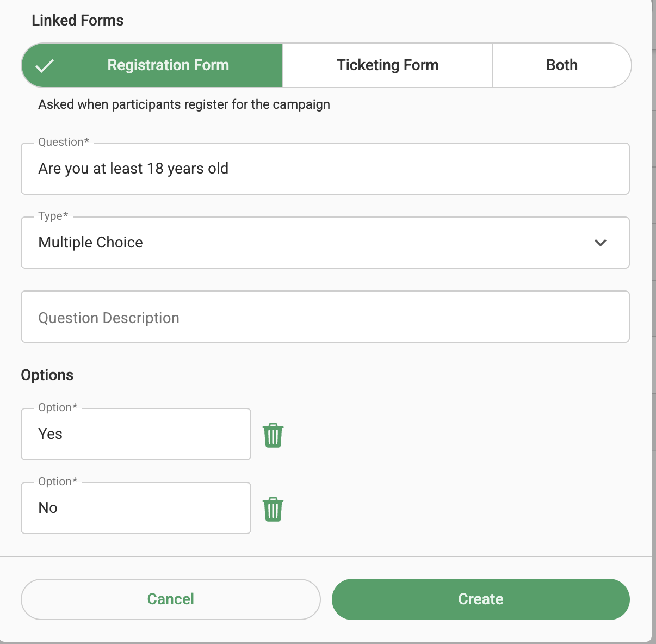Click the Question* field label
Screen dimensions: 656x644
point(64,142)
